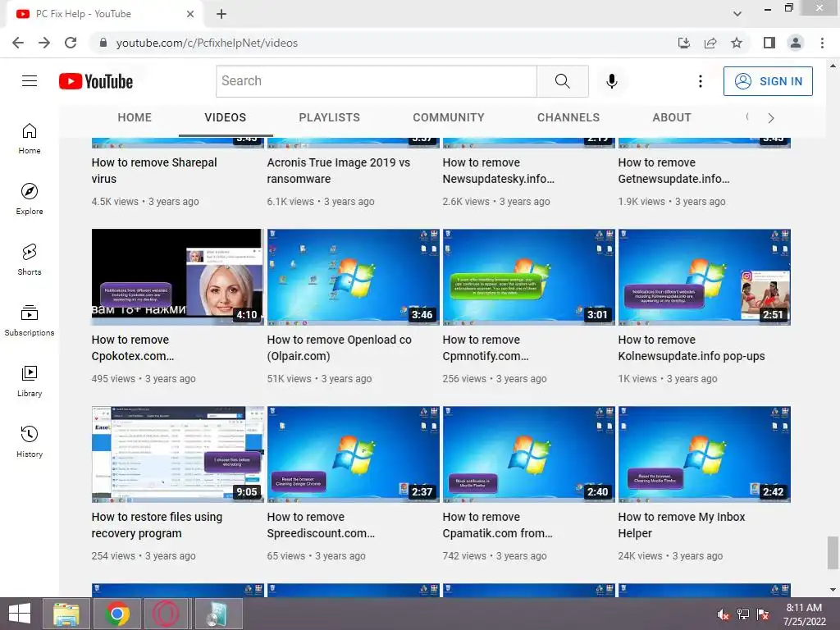Open Windows Start menu
The width and height of the screenshot is (840, 630).
pos(20,614)
